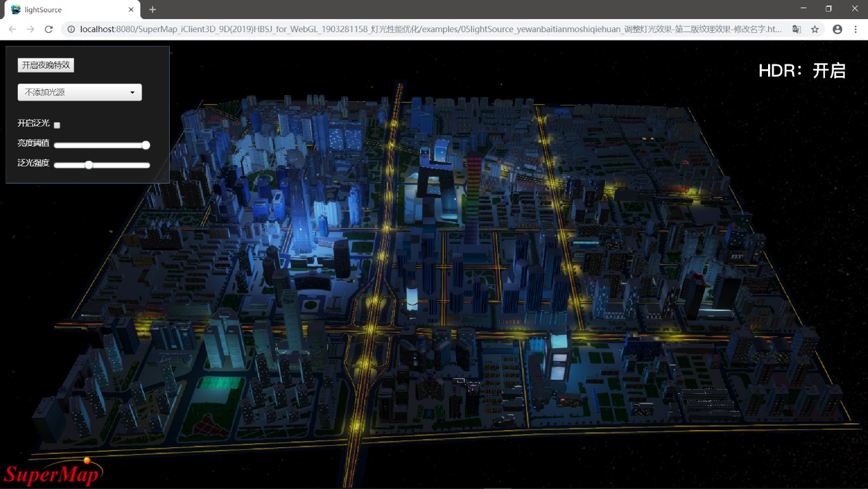This screenshot has height=489, width=868.
Task: Expand the 不添加光源 light source dropdown
Action: (79, 92)
